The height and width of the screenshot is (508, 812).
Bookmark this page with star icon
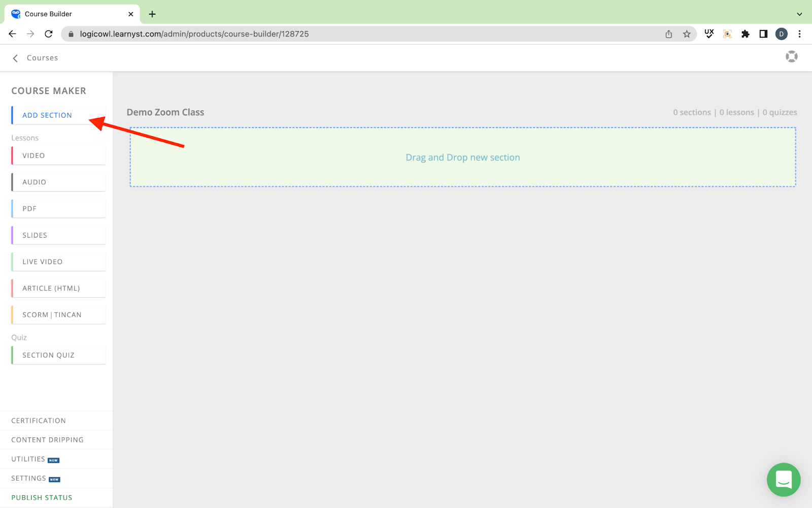click(687, 34)
